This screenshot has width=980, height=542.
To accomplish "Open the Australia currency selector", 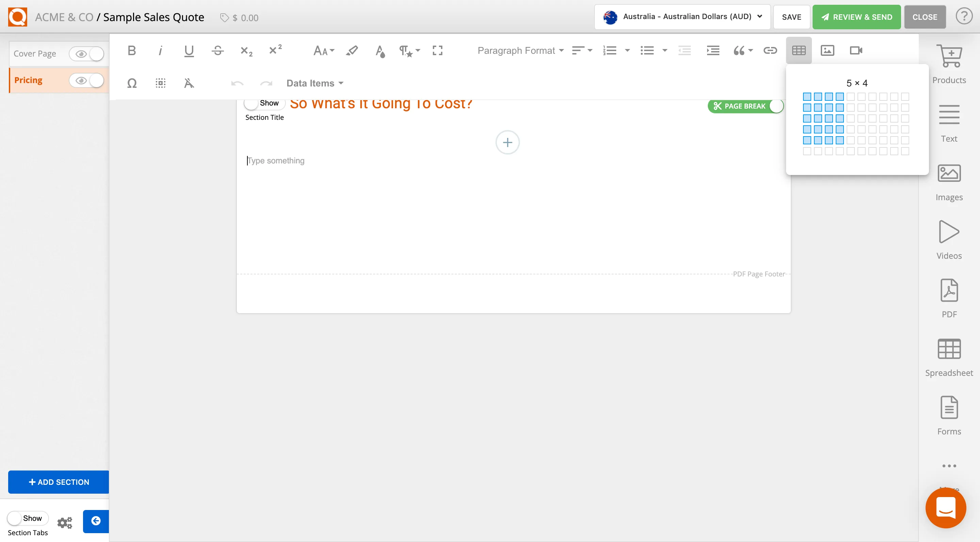I will click(x=681, y=17).
